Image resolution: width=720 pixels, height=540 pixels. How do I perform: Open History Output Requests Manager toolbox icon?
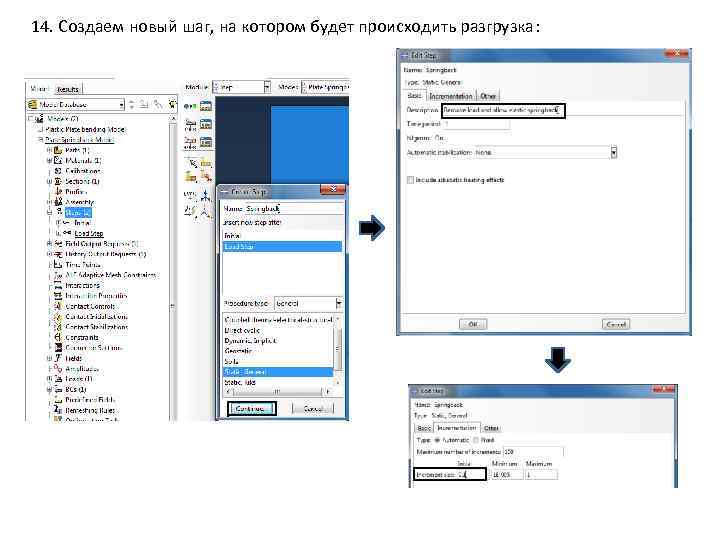coord(206,142)
